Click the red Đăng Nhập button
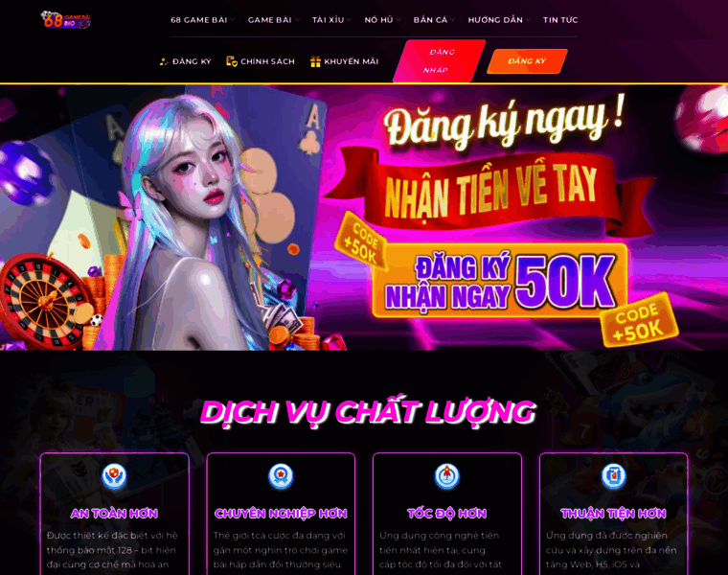 click(440, 60)
